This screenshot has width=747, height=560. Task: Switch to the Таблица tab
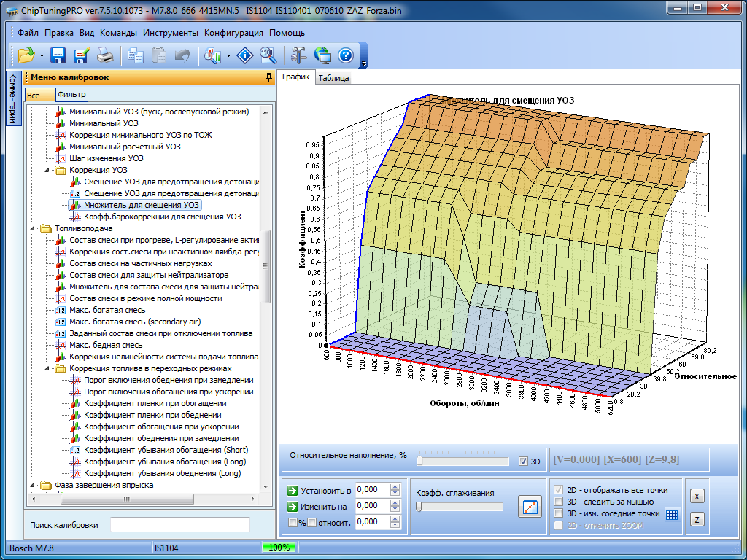pyautogui.click(x=333, y=78)
